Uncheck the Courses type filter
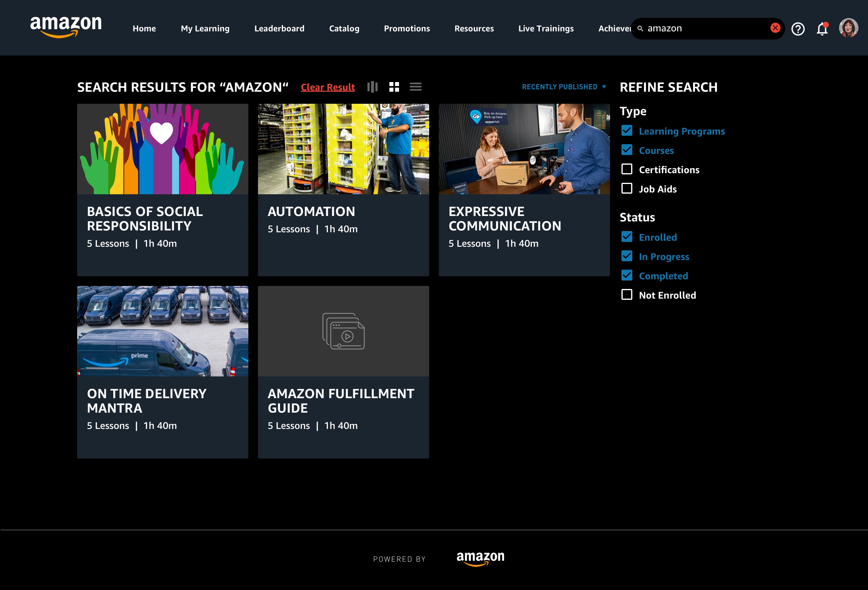 pos(627,150)
